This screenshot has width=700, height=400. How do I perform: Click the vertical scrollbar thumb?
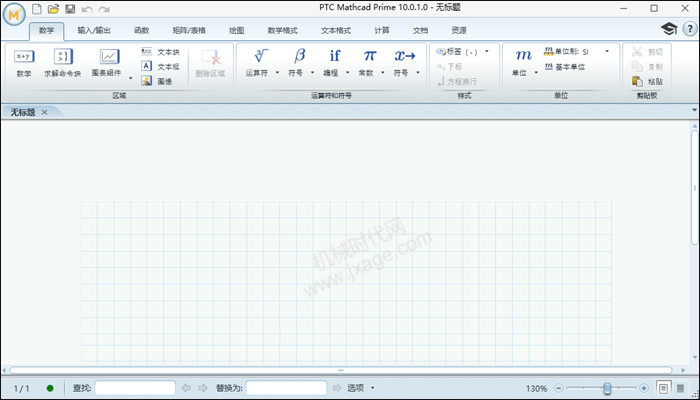point(696,188)
